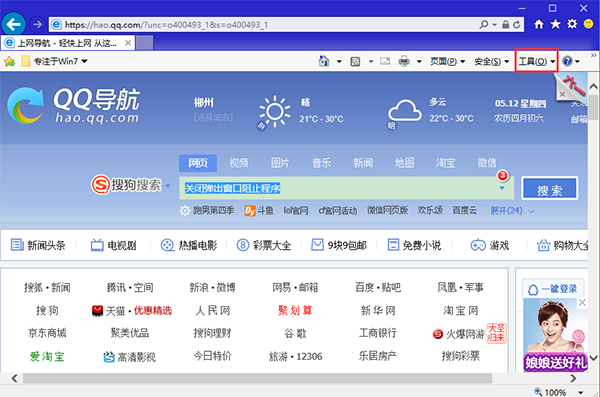Viewport: 600px width, 397px height.
Task: Click the security padlock in the address bar
Action: [505, 25]
